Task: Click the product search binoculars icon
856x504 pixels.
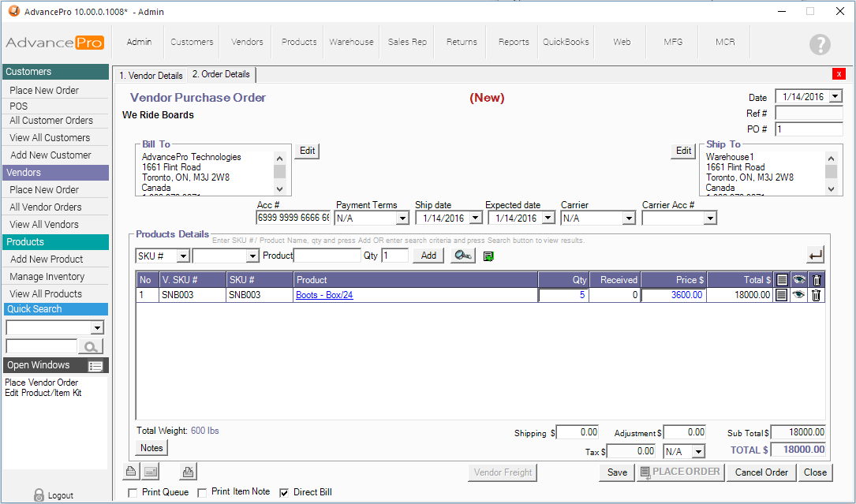Action: pos(463,256)
